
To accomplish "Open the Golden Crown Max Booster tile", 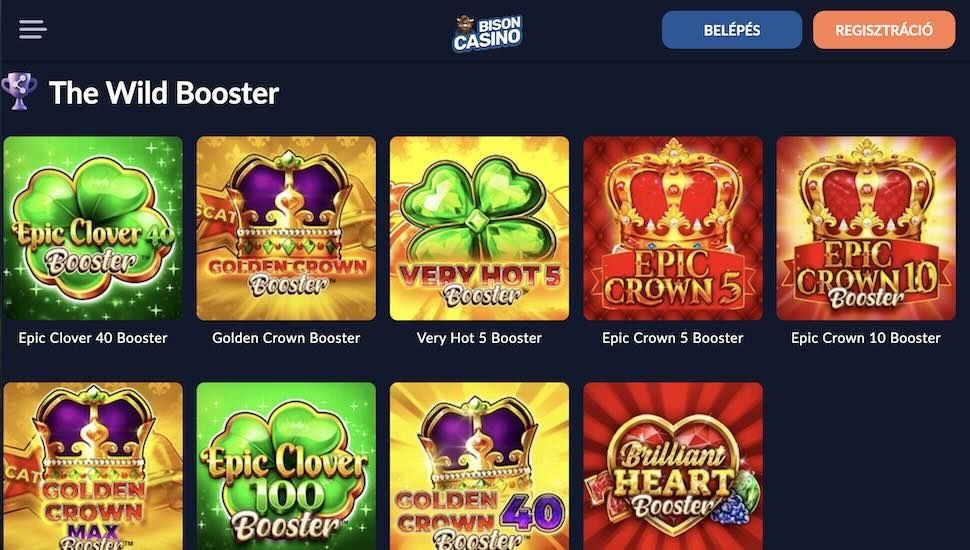I will [93, 466].
